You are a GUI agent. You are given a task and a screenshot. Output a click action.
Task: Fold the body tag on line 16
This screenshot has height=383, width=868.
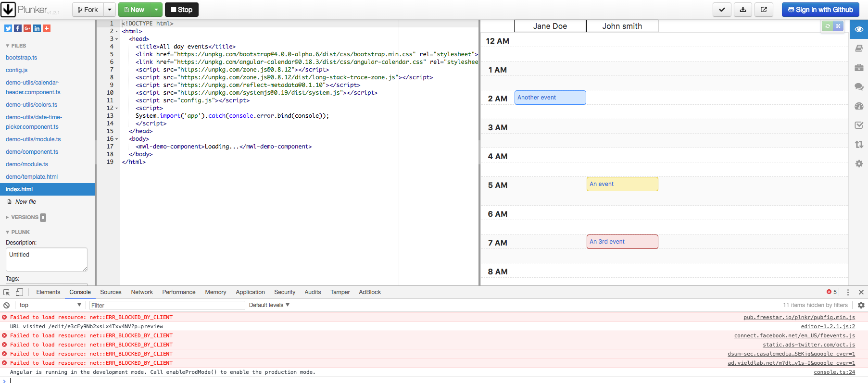coord(116,139)
